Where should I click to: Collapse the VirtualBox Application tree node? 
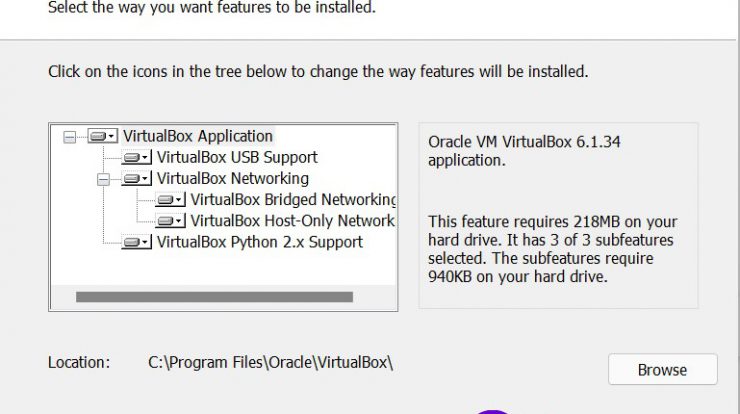point(69,137)
